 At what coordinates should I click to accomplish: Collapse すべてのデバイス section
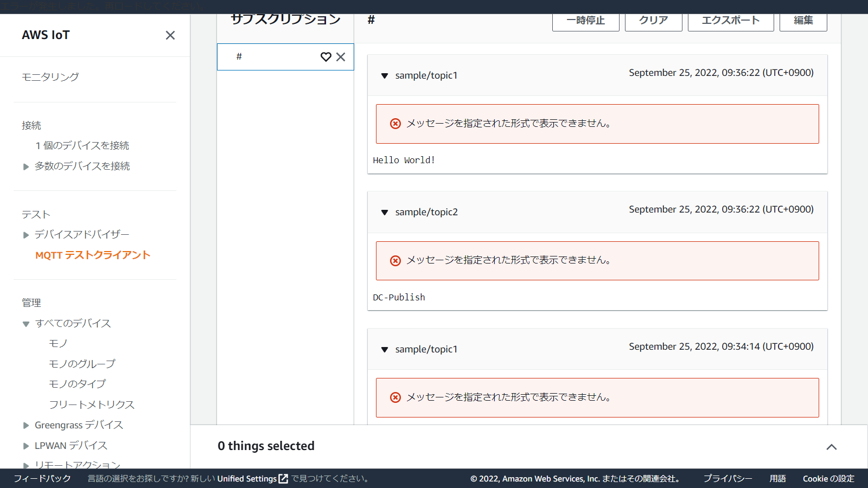pos(26,324)
